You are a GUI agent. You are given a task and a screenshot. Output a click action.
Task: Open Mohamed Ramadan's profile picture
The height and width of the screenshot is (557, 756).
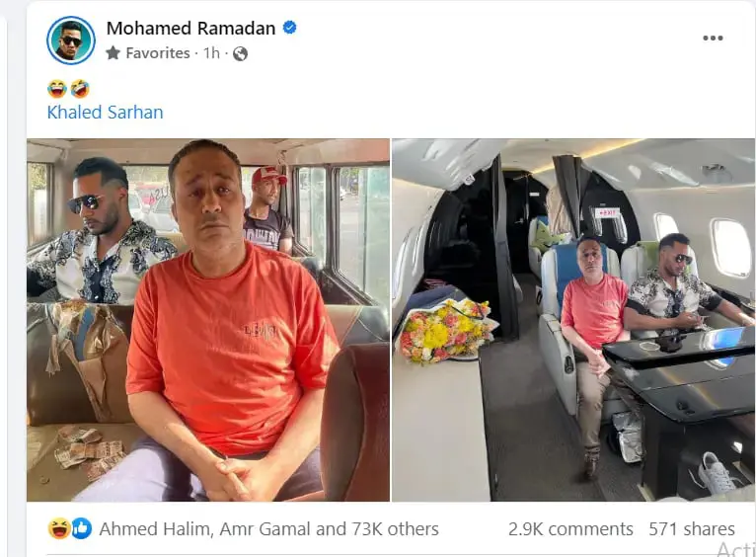(x=71, y=40)
